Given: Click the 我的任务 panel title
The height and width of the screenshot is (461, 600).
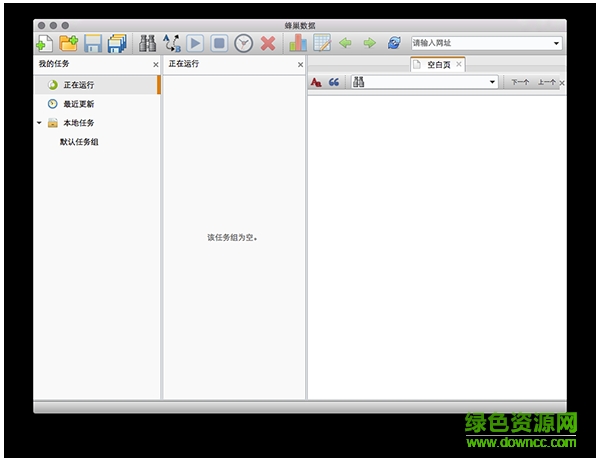Looking at the screenshot, I should pos(54,64).
